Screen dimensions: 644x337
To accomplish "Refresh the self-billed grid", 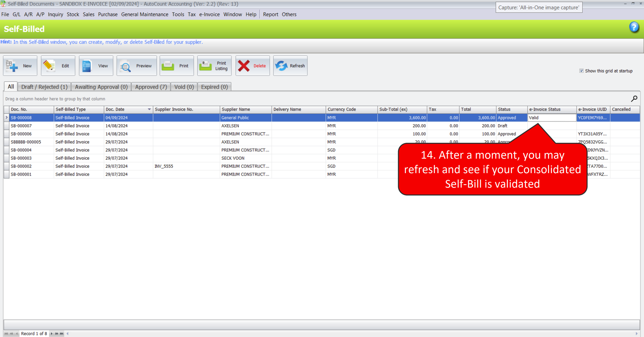I will pyautogui.click(x=290, y=66).
